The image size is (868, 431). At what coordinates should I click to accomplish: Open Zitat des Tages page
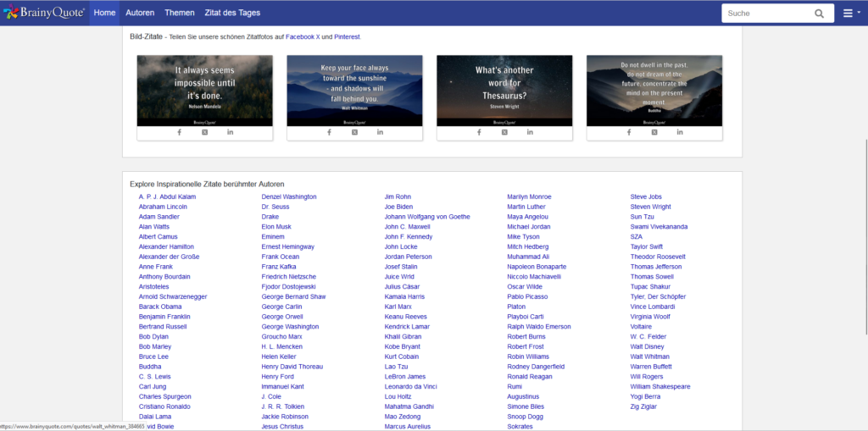click(232, 13)
